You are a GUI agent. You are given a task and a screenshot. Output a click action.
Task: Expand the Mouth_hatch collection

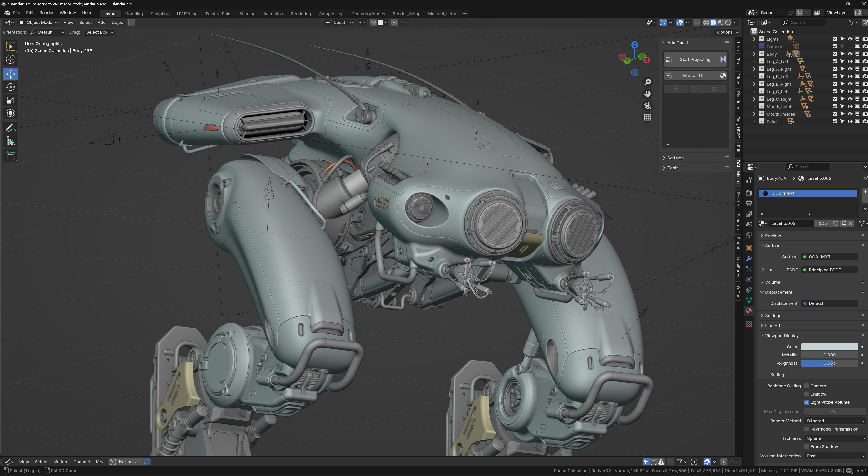click(x=754, y=107)
